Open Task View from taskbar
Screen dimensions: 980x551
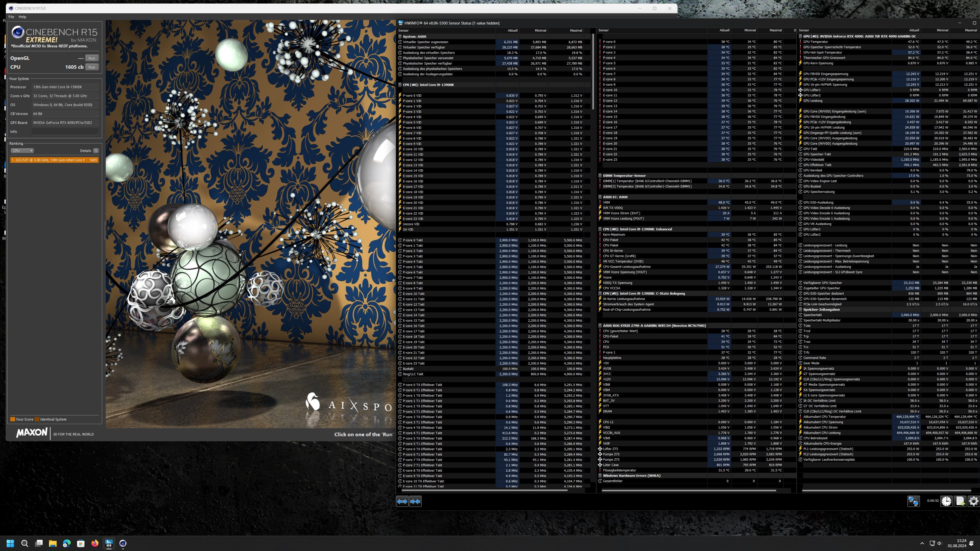coord(39,543)
